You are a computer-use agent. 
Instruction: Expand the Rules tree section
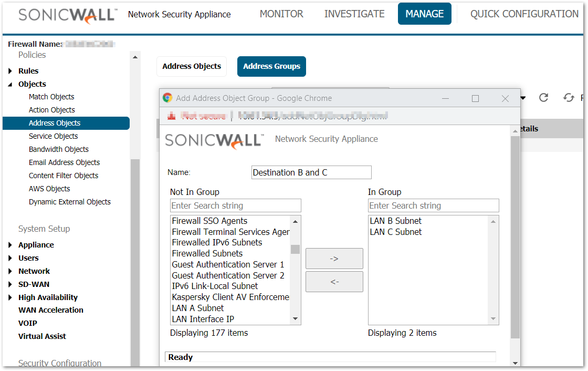10,71
